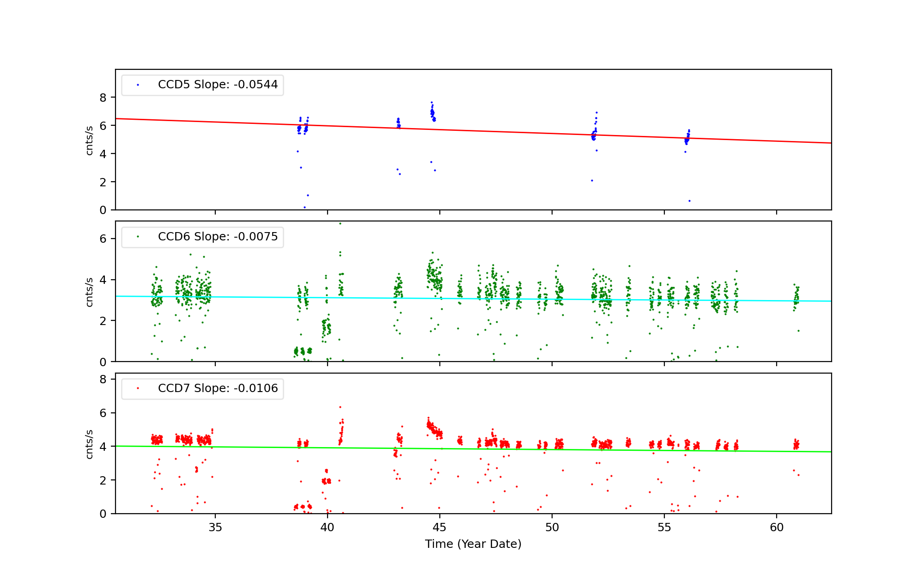Viewport: 924px width, 577px height.
Task: Click the blue CCD5 legend marker
Action: tap(138, 85)
